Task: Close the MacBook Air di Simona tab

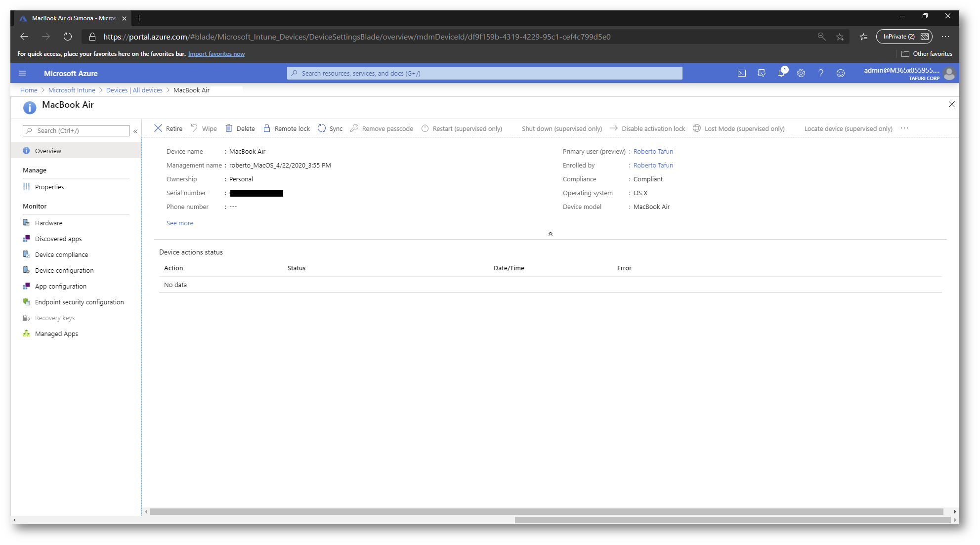Action: pos(124,18)
